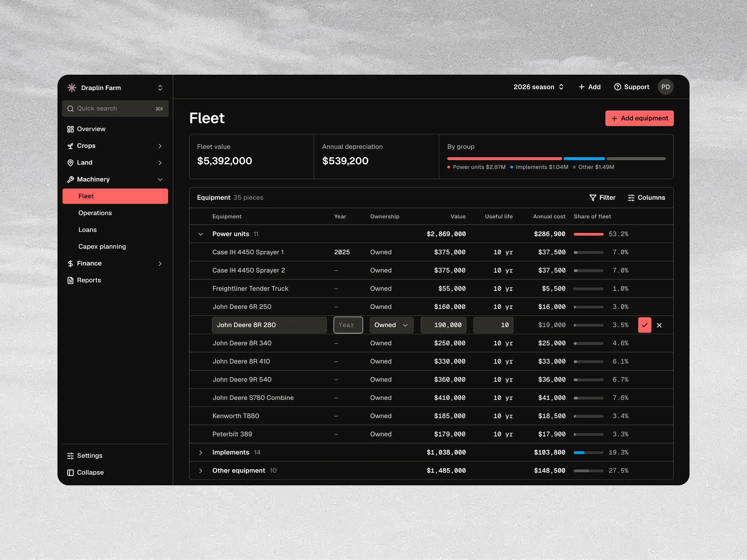This screenshot has height=560, width=747.
Task: Expand the Finance section chevron
Action: click(160, 264)
